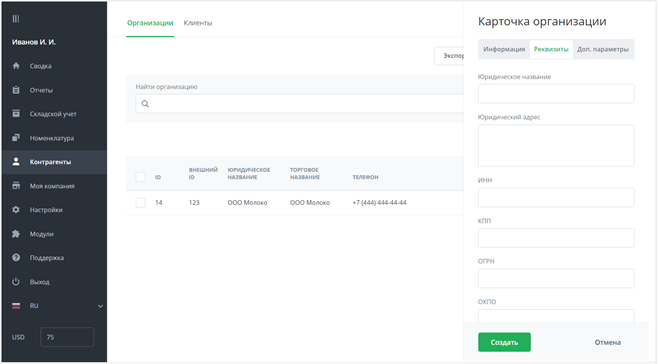Click the Настройки gear icon
658x364 pixels.
pyautogui.click(x=16, y=209)
